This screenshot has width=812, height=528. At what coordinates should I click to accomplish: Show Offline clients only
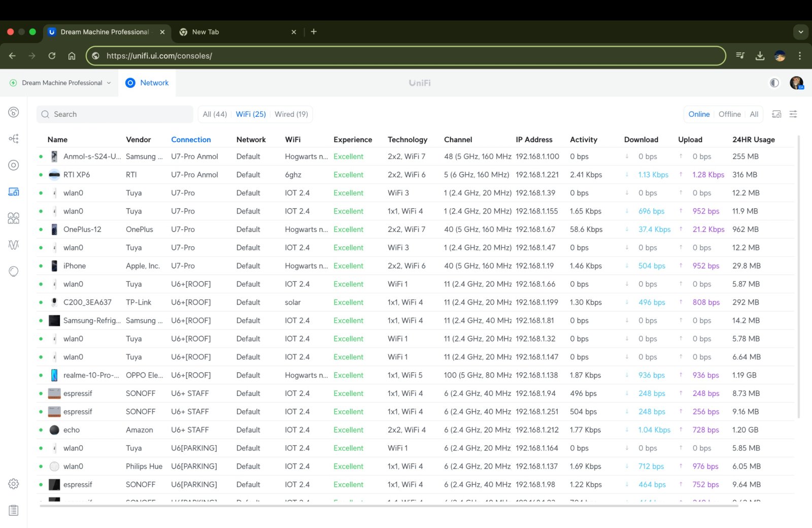[729, 114]
